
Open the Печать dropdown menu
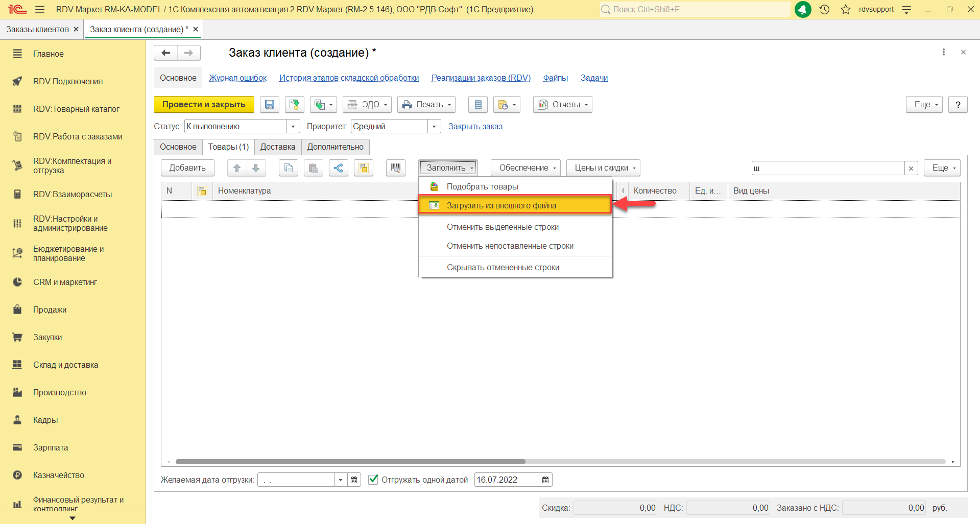pos(426,105)
